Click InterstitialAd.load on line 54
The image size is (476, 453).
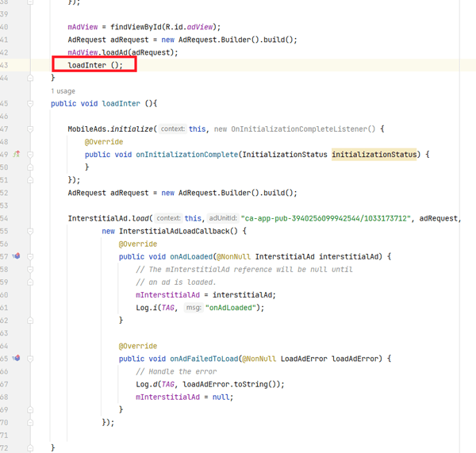108,218
